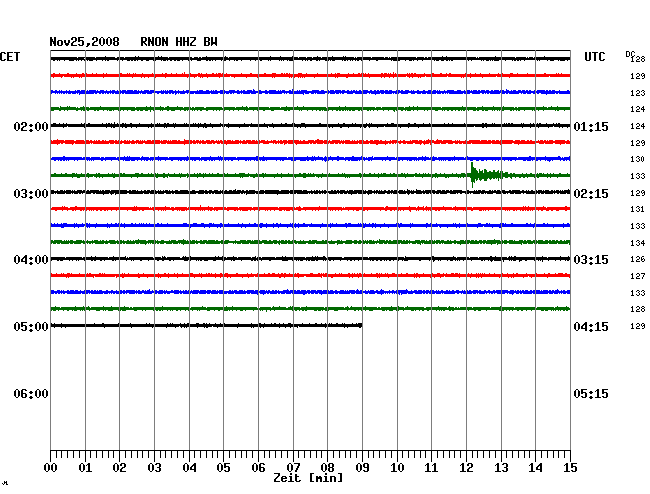The image size is (650, 494).
Task: Select minute label 02 on the axis
Action: click(x=119, y=468)
